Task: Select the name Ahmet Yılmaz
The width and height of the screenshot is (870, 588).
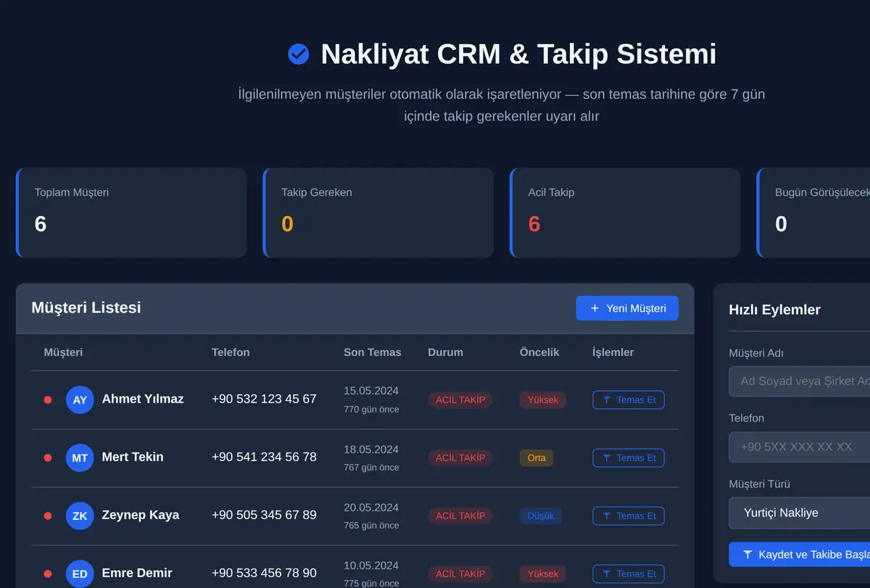Action: (x=143, y=399)
